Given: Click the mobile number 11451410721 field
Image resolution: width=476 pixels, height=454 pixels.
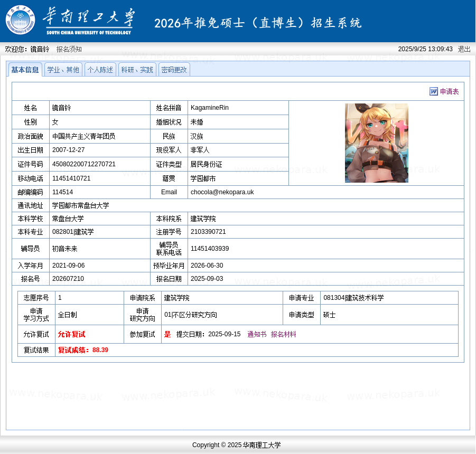Looking at the screenshot, I should tap(71, 178).
